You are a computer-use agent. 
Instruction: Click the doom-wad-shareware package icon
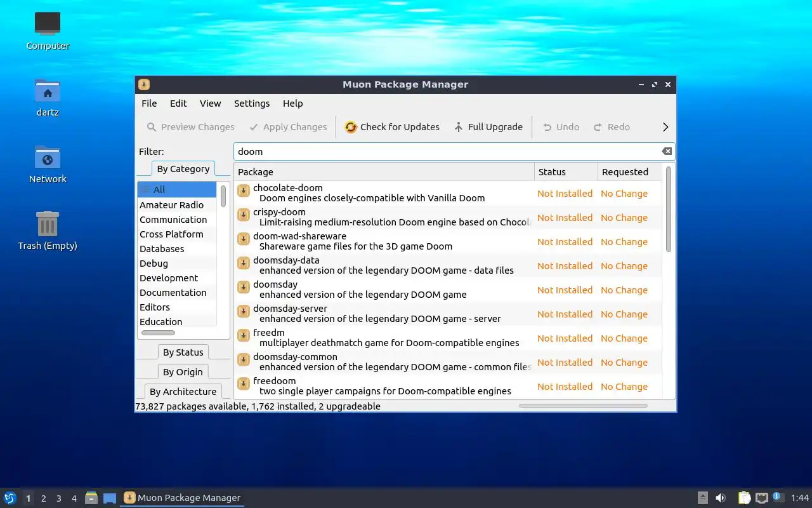243,239
